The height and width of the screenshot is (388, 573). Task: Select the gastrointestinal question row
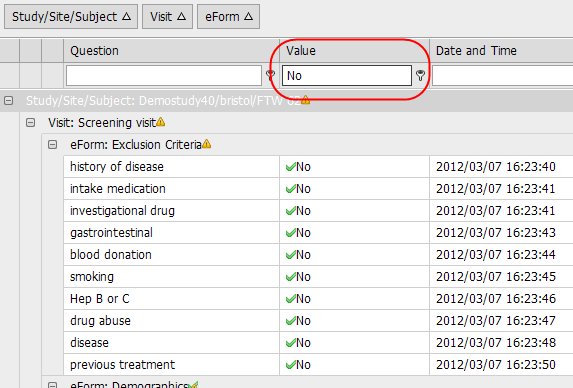click(318, 233)
